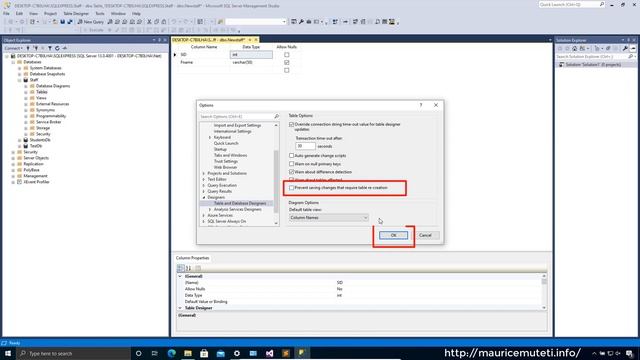Click the Task View taskbar icon
This screenshot has width=640, height=360.
[155, 353]
